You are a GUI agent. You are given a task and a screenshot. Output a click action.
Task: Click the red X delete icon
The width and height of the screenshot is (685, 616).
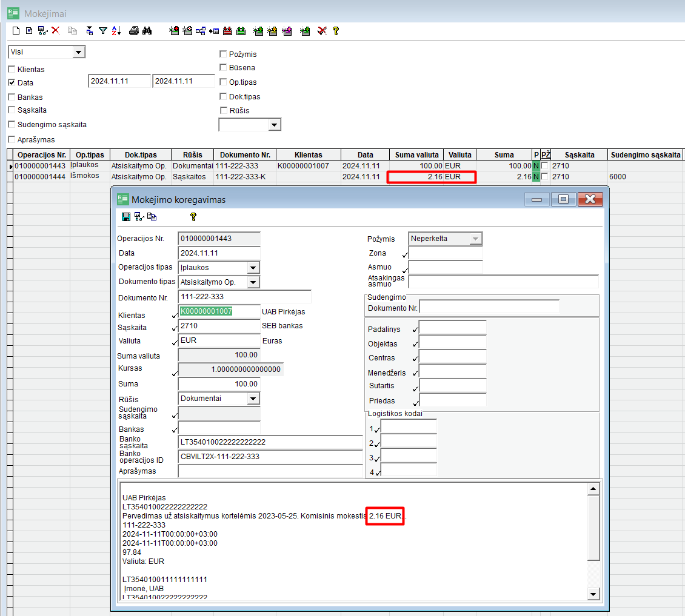point(55,31)
